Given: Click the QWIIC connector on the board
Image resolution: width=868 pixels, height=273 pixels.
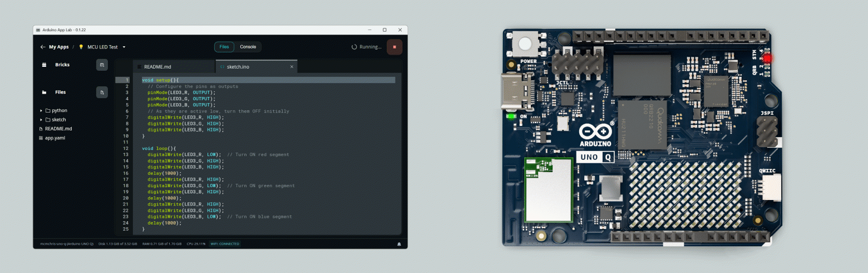Looking at the screenshot, I should pos(771,188).
